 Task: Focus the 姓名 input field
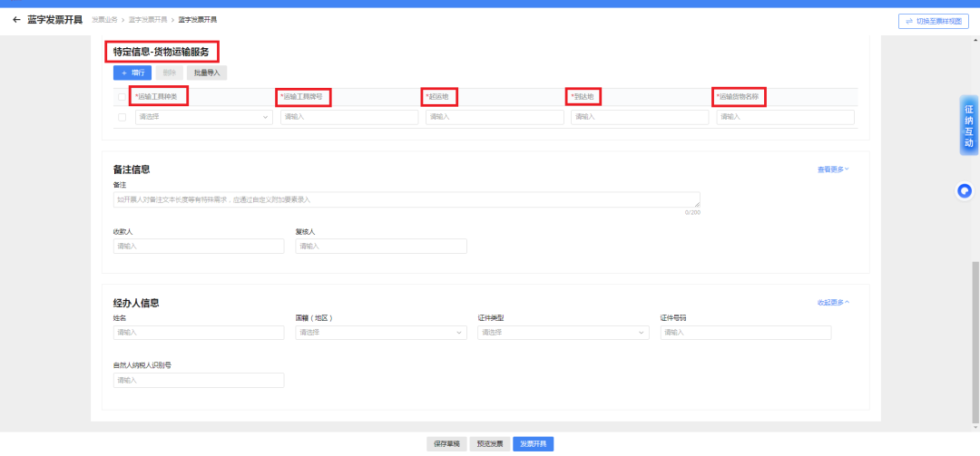coord(199,333)
